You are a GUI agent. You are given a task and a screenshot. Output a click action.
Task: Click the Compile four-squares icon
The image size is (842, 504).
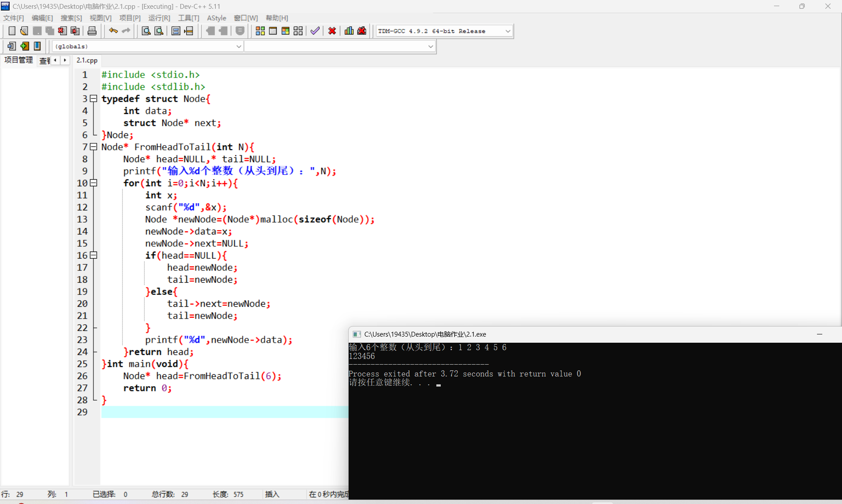tap(260, 31)
